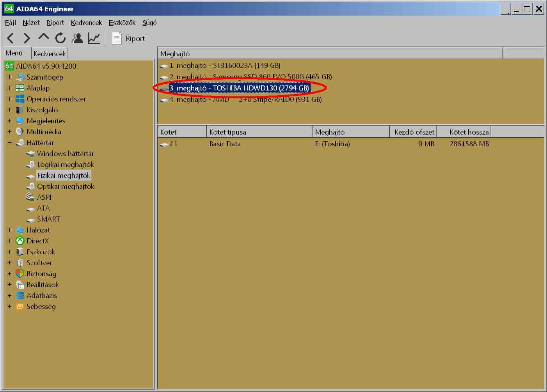
Task: Click the Kiszolgáló server icon
Action: 20,110
